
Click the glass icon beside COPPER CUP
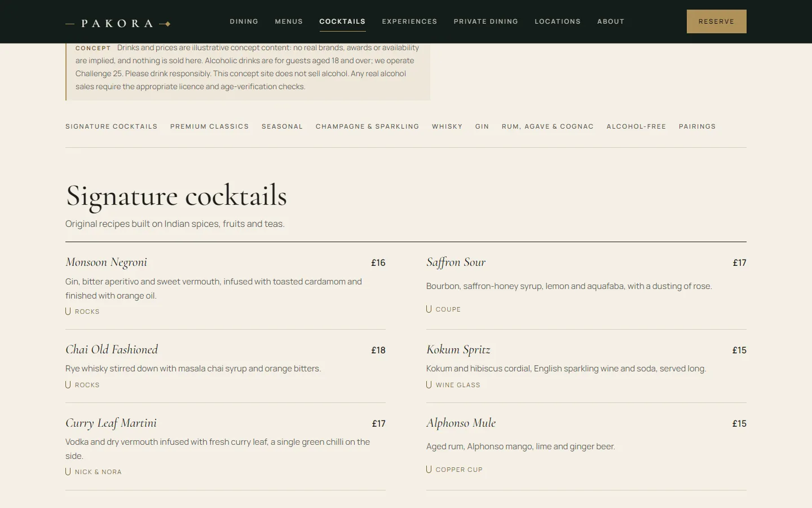point(429,469)
